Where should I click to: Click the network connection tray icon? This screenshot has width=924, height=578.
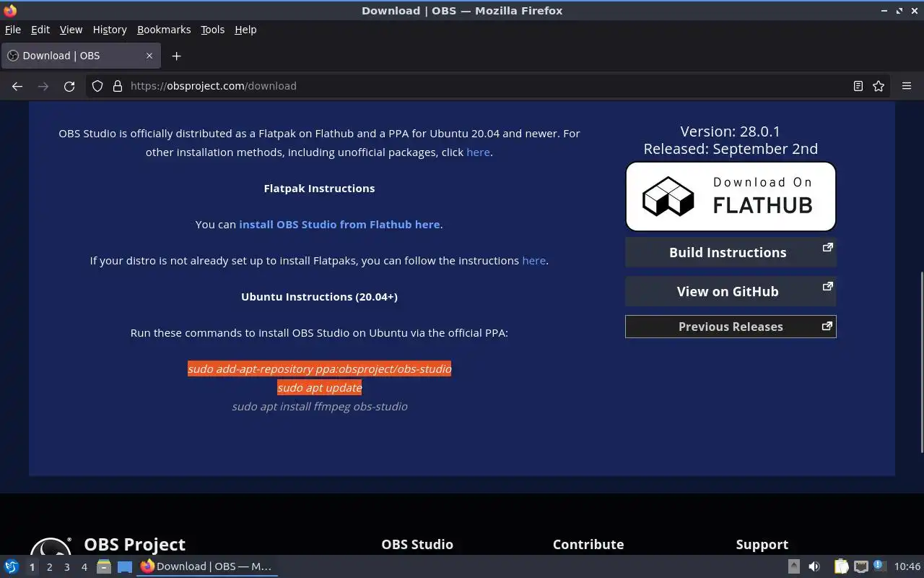click(x=860, y=566)
